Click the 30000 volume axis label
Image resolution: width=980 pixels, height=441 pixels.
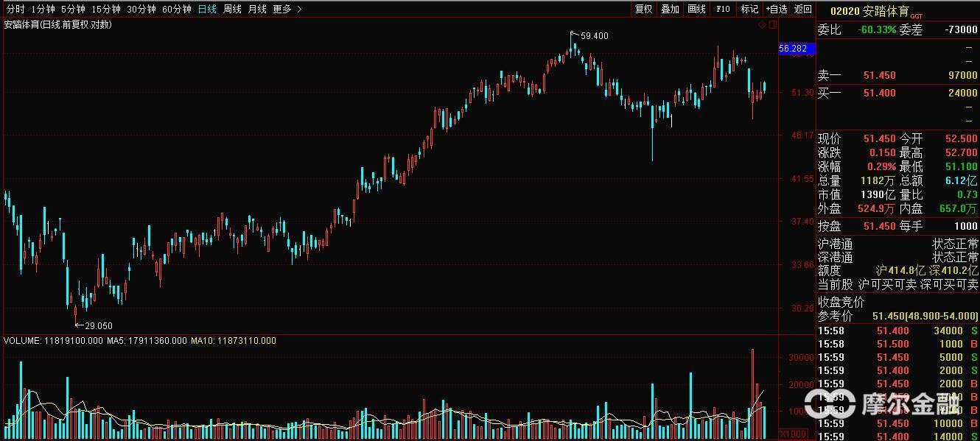click(801, 357)
